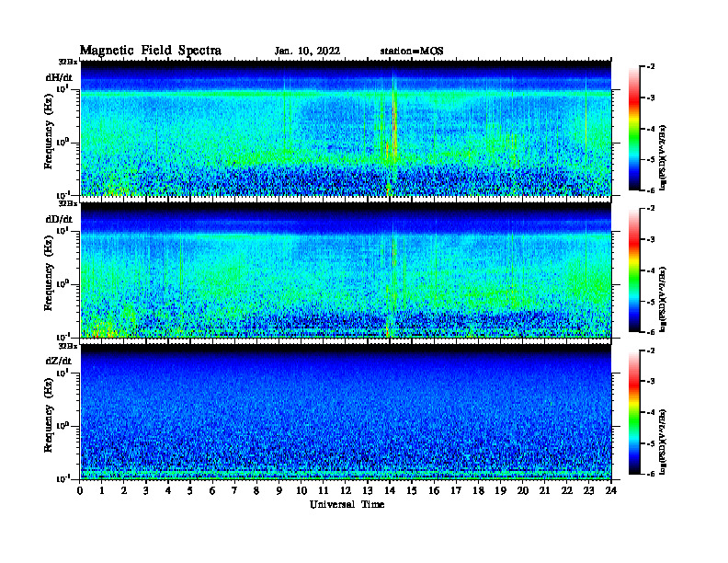Click the hour 15 tick label

[x=412, y=490]
